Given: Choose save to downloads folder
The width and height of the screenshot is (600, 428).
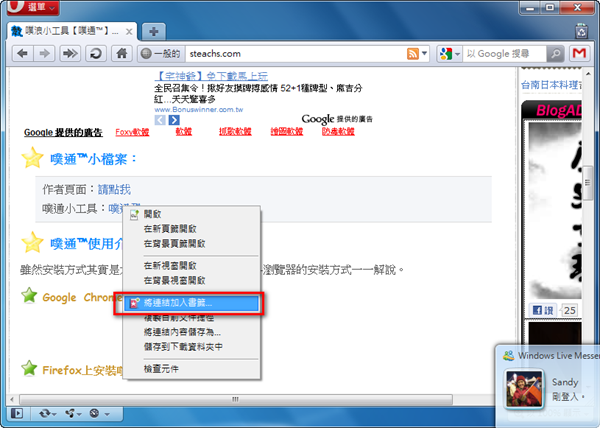Looking at the screenshot, I should click(193, 347).
